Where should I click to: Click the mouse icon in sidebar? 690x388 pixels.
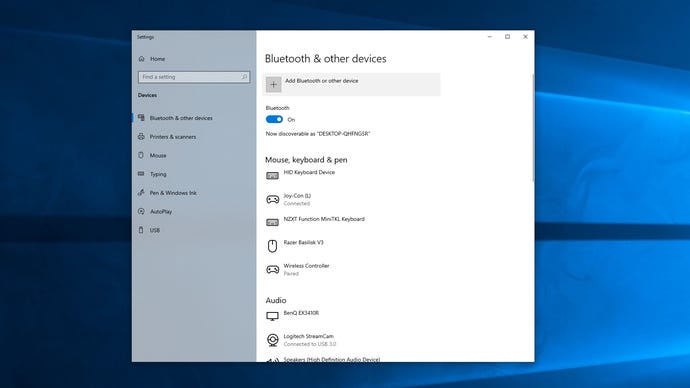click(x=141, y=155)
